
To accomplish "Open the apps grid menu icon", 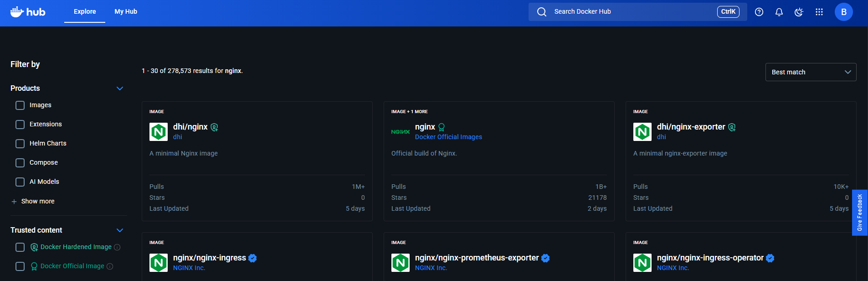I will [819, 12].
